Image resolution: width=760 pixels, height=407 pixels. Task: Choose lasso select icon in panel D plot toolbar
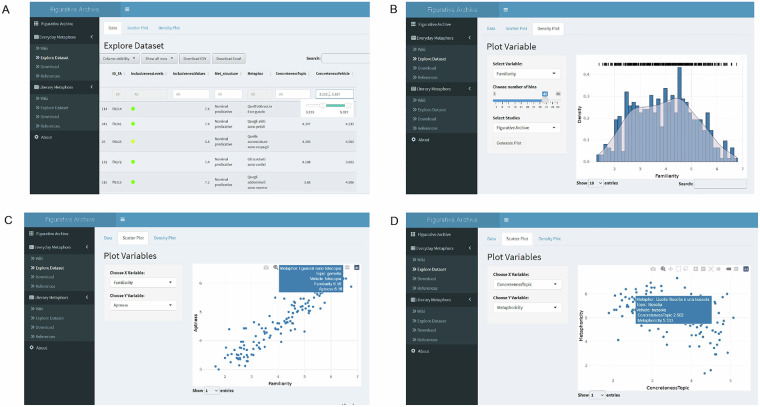685,269
